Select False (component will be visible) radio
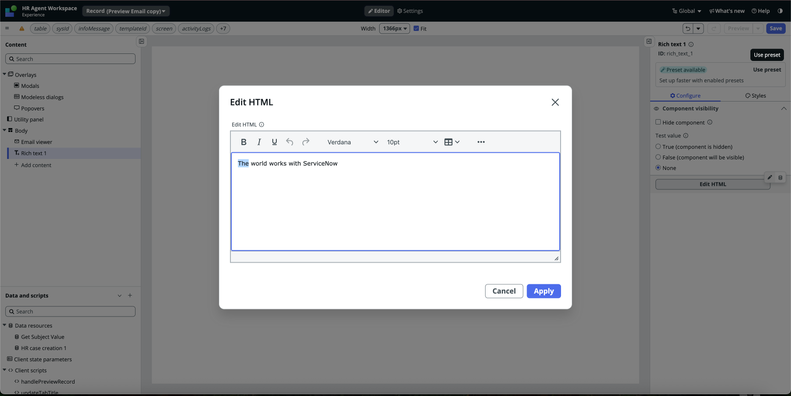Screen dimensions: 791x396 click(658, 157)
